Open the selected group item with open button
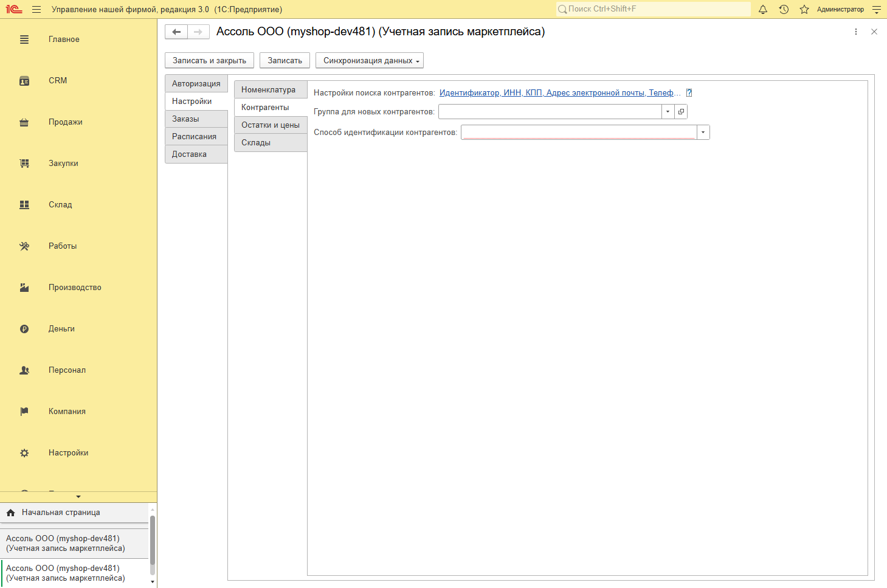The height and width of the screenshot is (588, 887). click(681, 112)
